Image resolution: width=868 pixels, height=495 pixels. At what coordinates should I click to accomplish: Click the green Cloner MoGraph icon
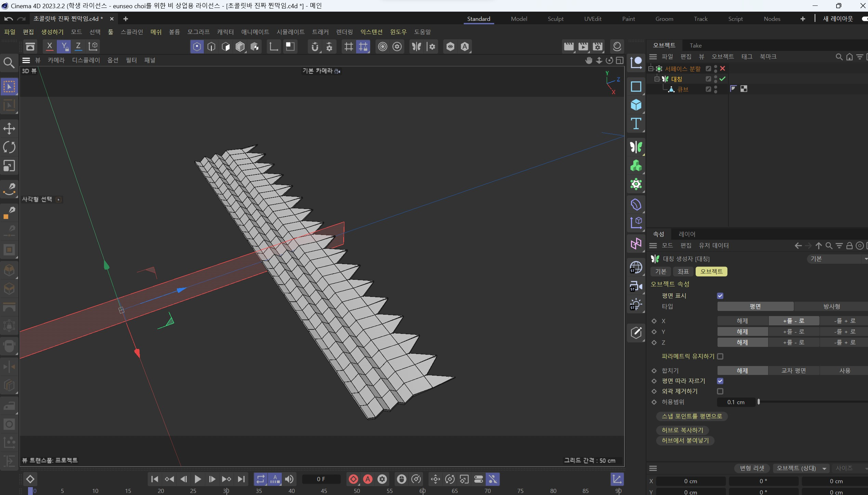click(636, 166)
